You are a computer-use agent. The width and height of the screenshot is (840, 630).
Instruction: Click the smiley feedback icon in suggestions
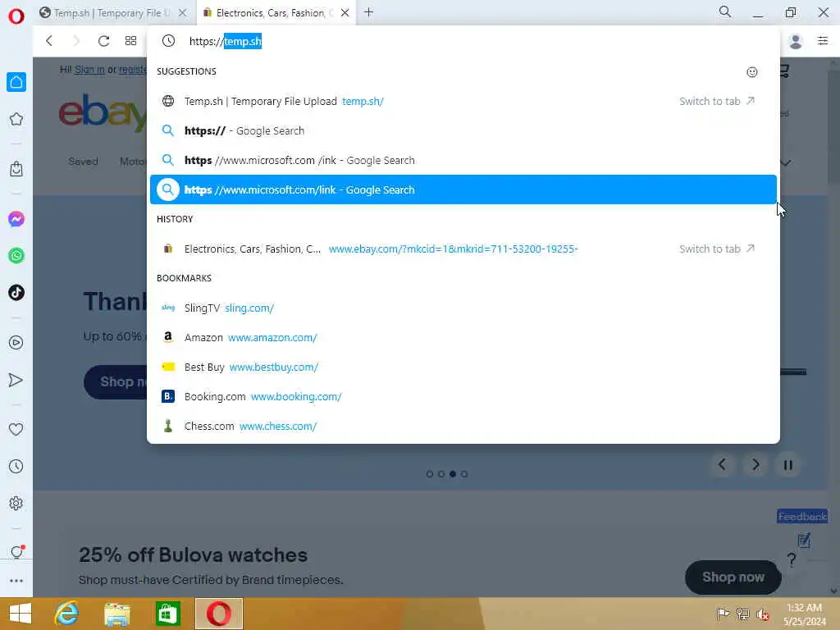[752, 72]
